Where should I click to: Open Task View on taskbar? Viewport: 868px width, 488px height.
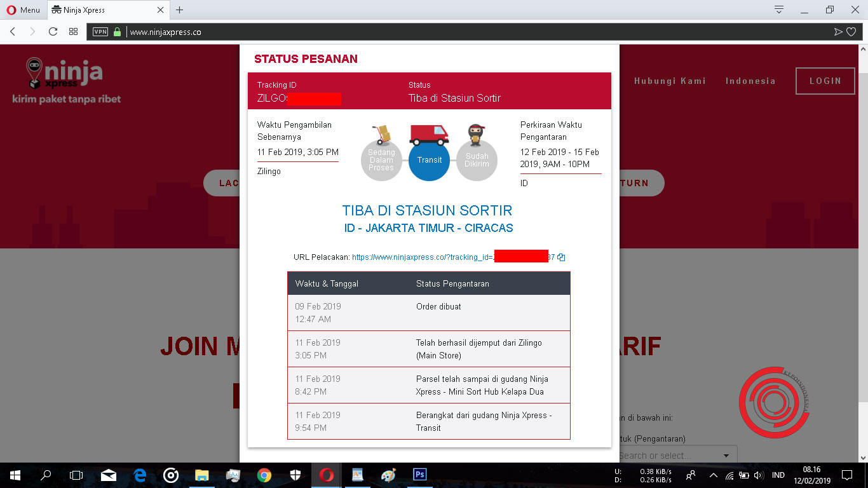coord(76,475)
